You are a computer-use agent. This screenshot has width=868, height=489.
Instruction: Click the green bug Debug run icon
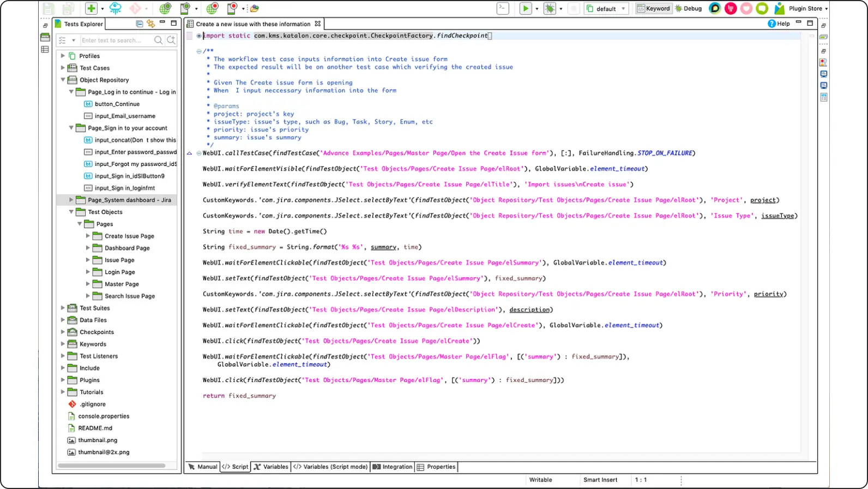click(x=550, y=8)
